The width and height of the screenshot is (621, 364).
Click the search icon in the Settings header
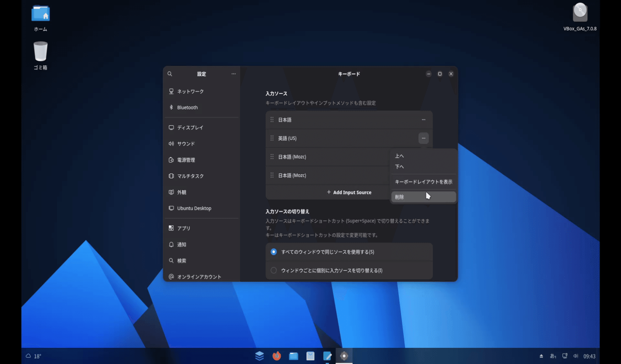click(x=170, y=74)
